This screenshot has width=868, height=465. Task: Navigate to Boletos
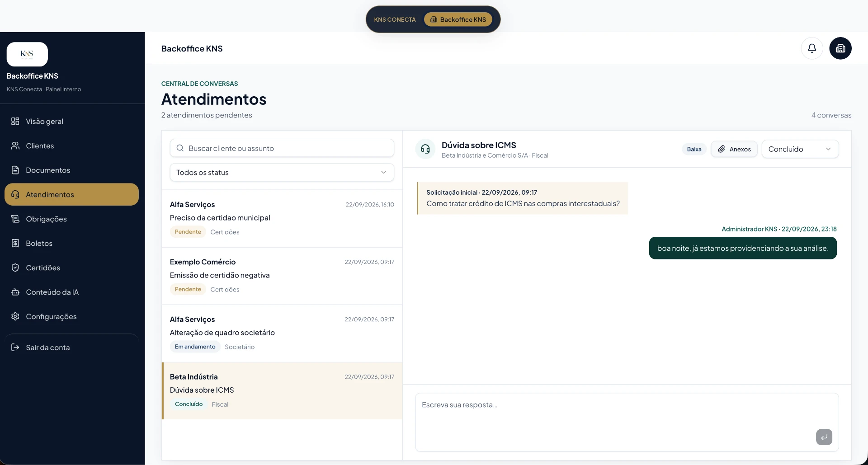pos(71,243)
